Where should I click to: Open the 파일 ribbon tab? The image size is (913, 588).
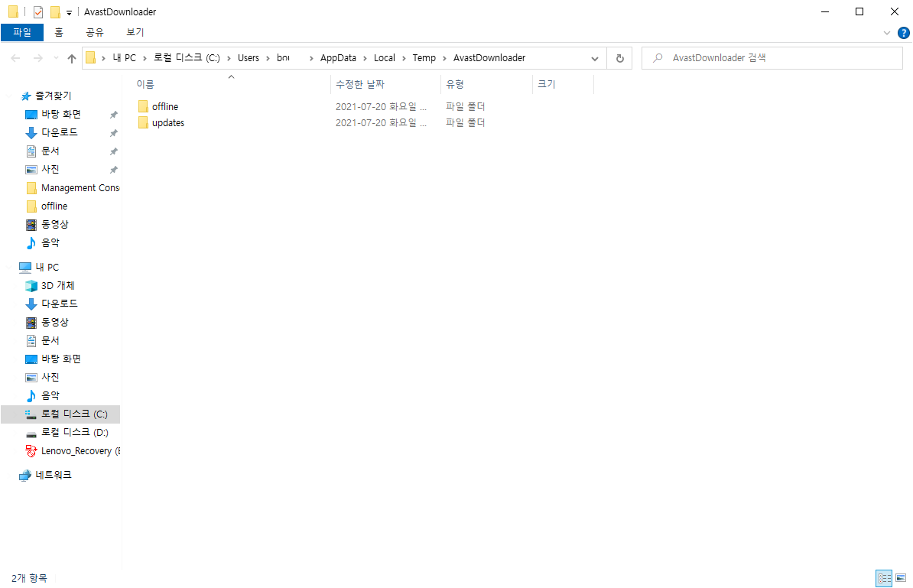[22, 33]
